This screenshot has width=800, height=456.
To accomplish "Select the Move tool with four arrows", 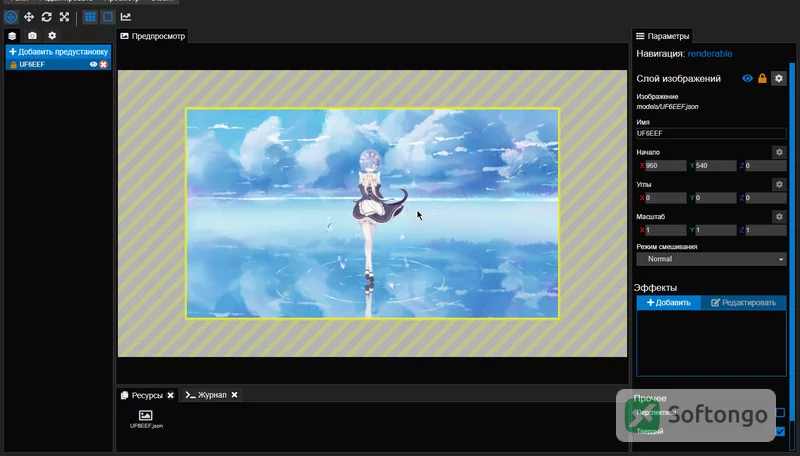I will (29, 17).
